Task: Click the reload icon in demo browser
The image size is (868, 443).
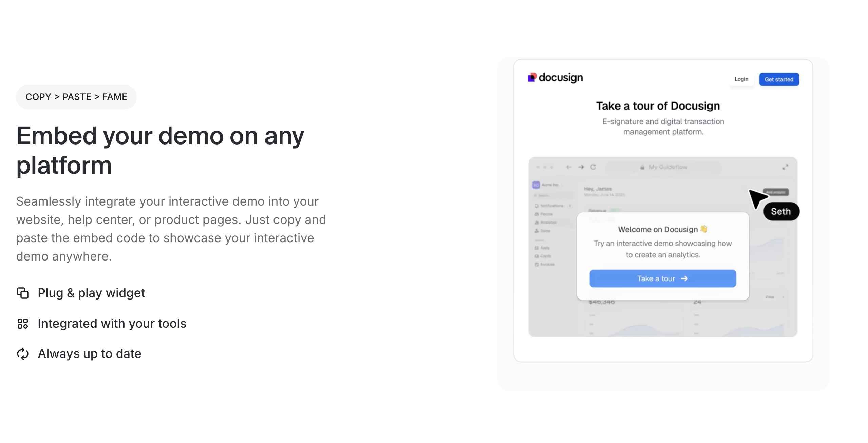Action: (x=593, y=167)
